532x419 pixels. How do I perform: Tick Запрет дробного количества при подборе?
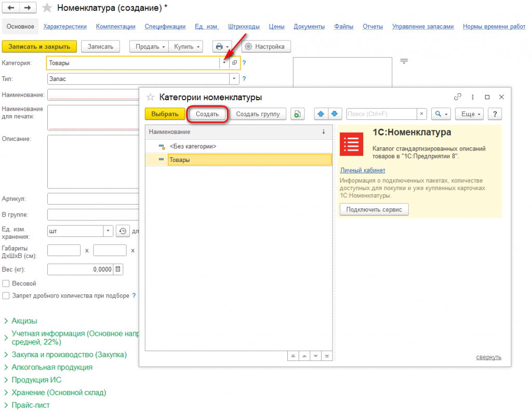(6, 295)
